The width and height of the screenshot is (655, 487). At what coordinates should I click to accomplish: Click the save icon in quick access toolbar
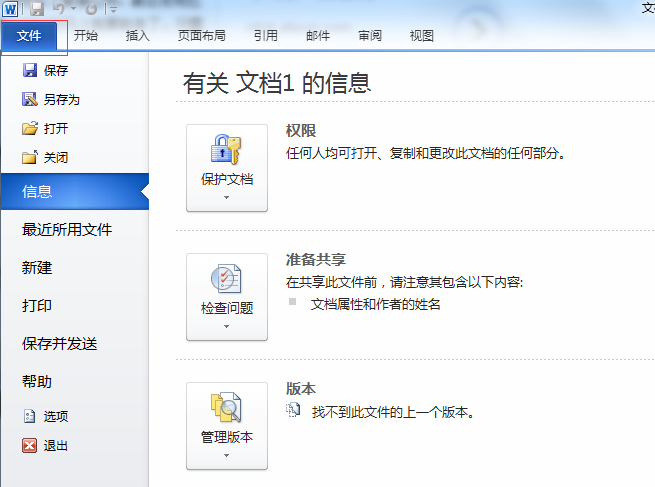pos(37,9)
